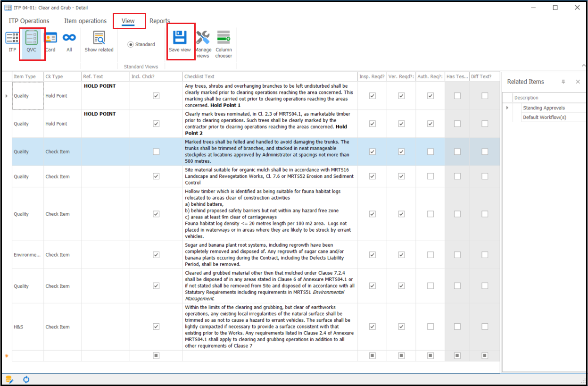Click Show related icon
The width and height of the screenshot is (588, 386).
point(99,38)
